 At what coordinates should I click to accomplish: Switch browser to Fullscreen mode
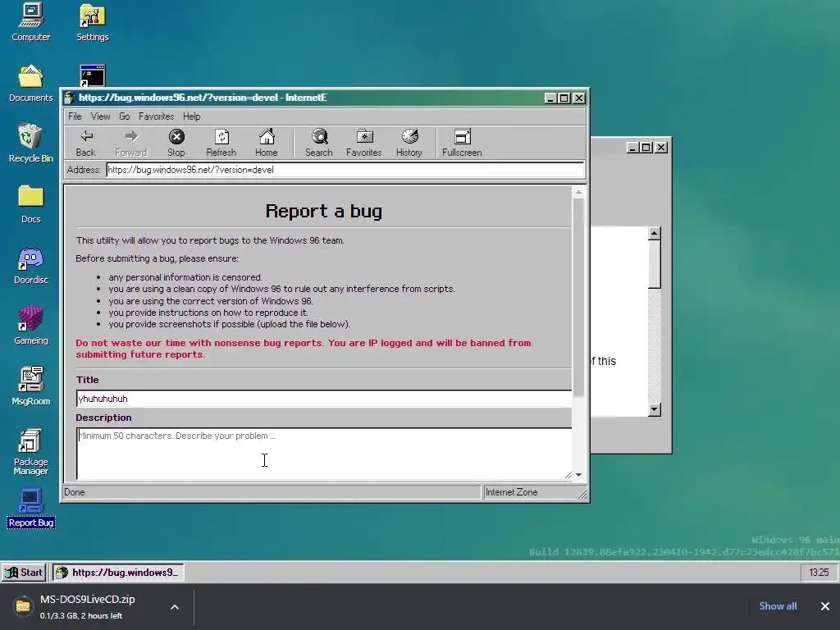click(x=462, y=143)
